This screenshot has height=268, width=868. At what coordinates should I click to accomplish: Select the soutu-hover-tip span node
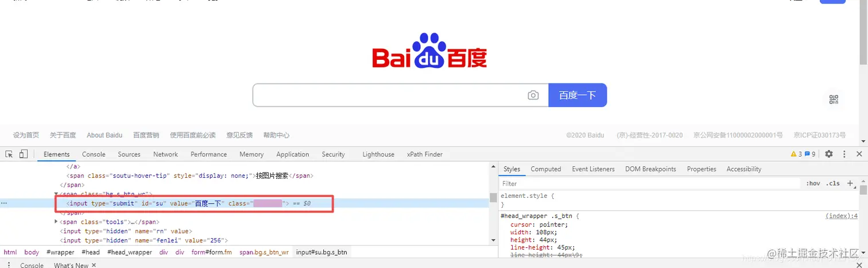(190, 176)
